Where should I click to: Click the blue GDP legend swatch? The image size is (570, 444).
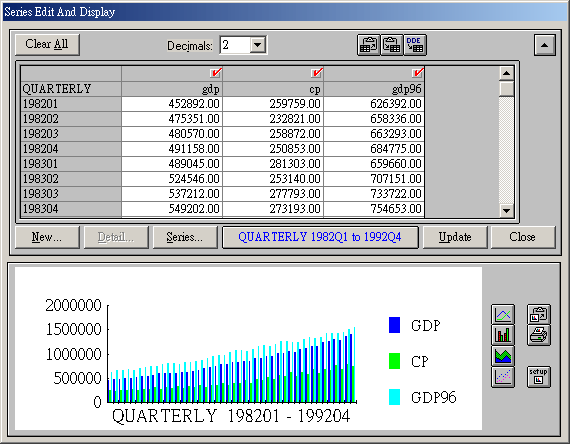point(394,325)
